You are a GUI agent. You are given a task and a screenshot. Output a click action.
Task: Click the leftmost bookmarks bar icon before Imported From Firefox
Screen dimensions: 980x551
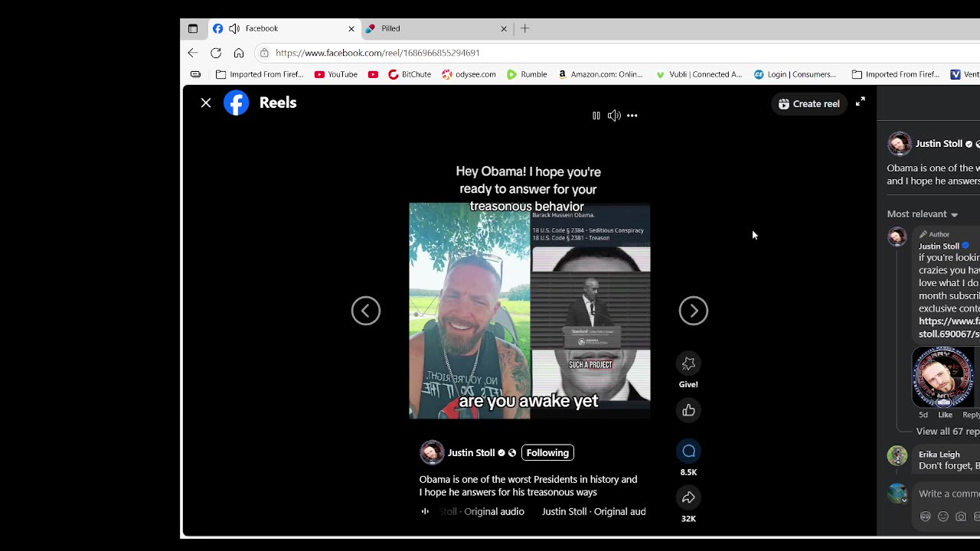(196, 74)
